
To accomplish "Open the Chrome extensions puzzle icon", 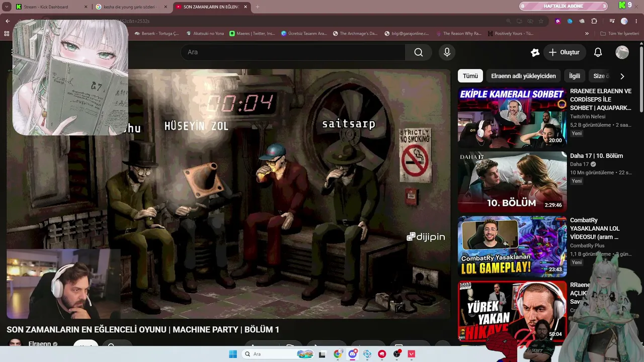I will [594, 21].
